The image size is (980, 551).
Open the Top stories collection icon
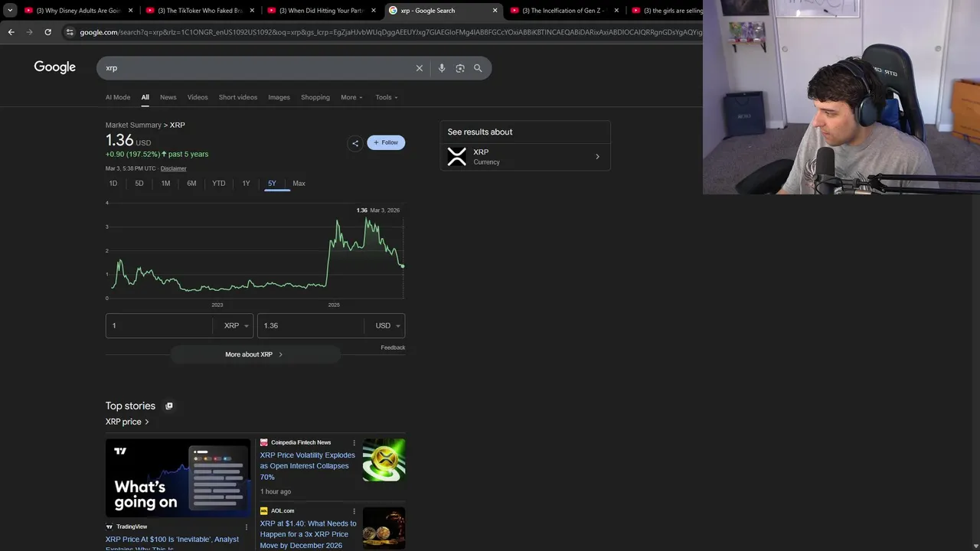click(x=169, y=406)
